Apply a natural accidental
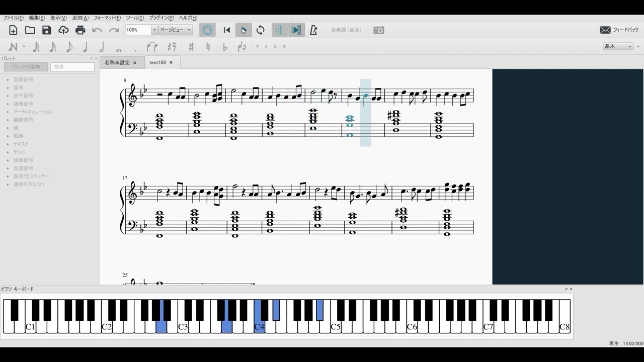Image resolution: width=644 pixels, height=362 pixels. pos(208,47)
